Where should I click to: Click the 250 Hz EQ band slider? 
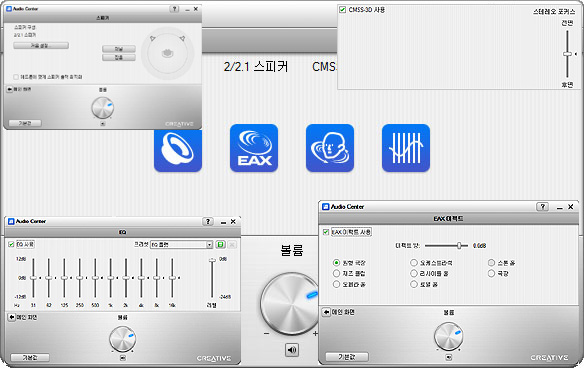click(x=80, y=278)
